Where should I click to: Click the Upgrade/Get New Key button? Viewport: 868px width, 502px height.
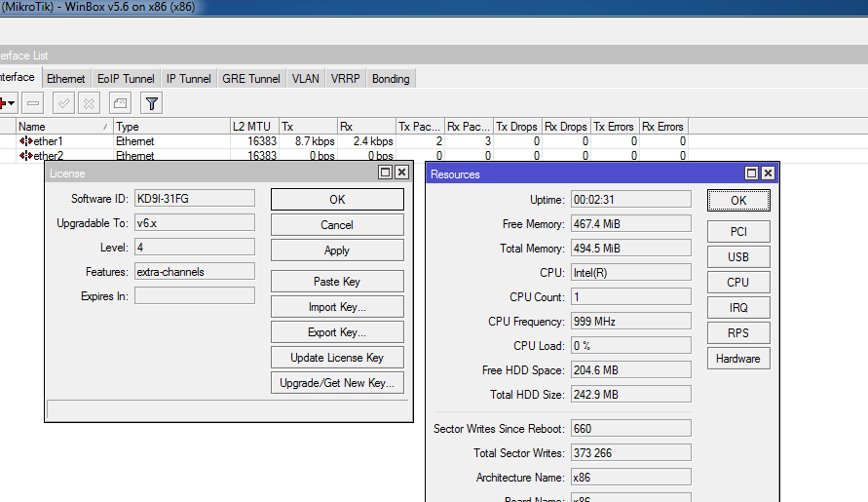coord(336,383)
